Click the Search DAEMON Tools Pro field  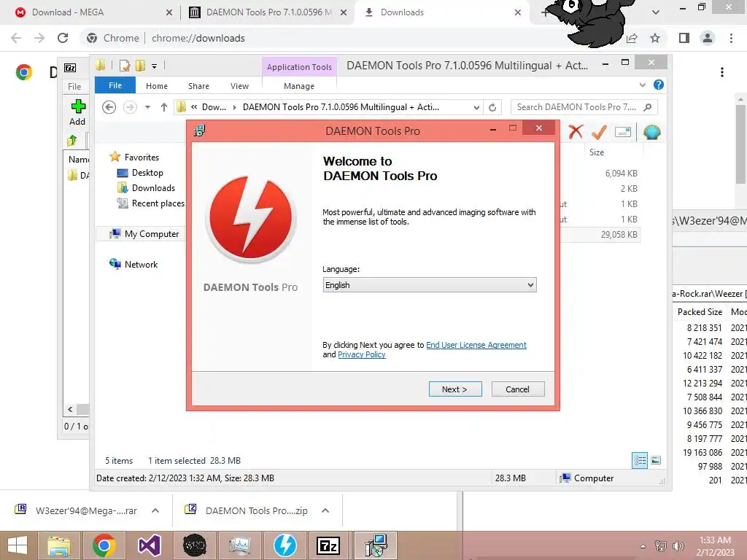pos(584,107)
